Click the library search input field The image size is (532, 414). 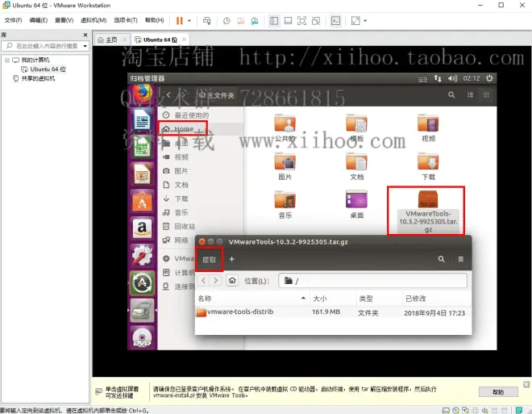[x=44, y=46]
